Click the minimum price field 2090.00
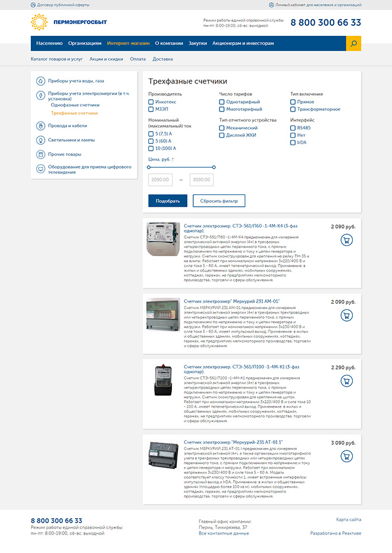Viewport: 392px width, 553px height. [x=161, y=180]
